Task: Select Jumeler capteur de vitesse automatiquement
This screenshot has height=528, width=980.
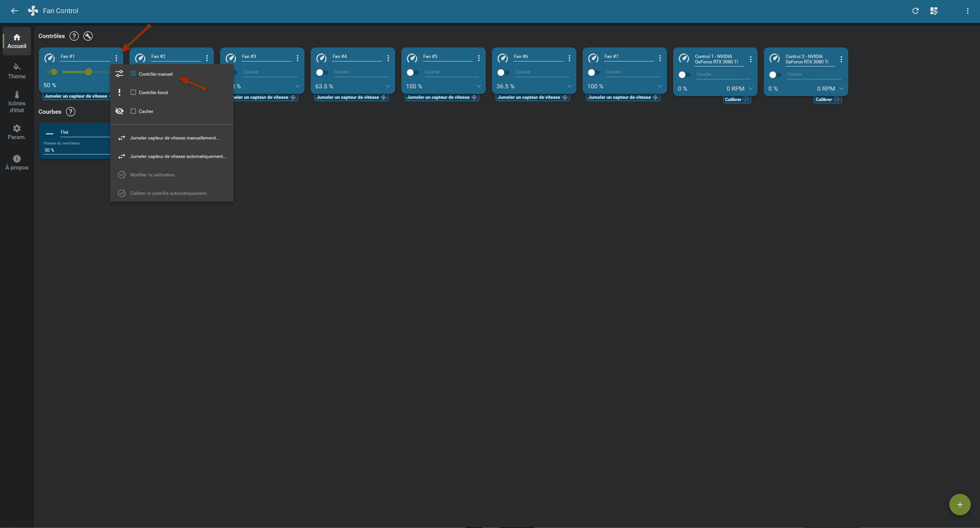Action: (178, 156)
